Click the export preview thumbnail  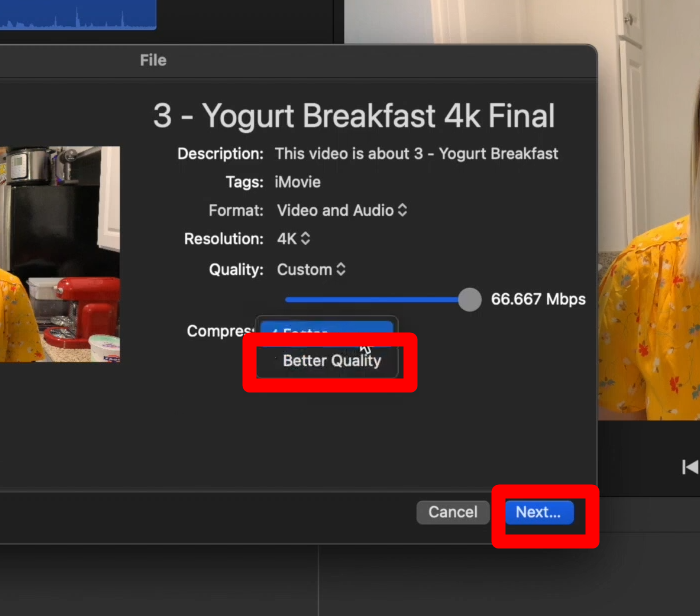(x=60, y=254)
